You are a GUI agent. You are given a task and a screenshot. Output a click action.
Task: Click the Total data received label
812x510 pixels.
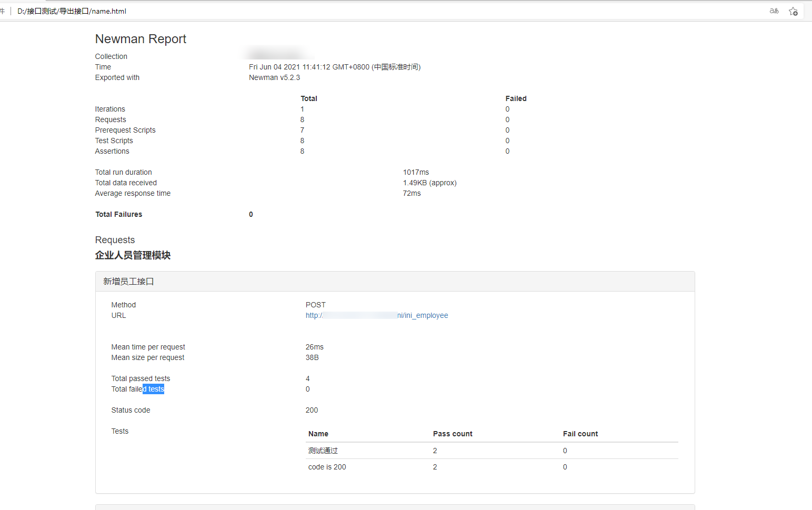tap(126, 183)
